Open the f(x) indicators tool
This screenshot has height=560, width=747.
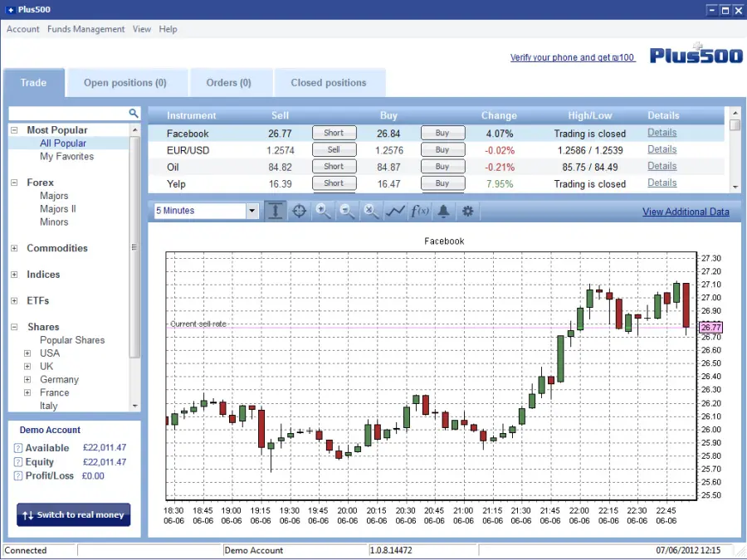tap(419, 211)
